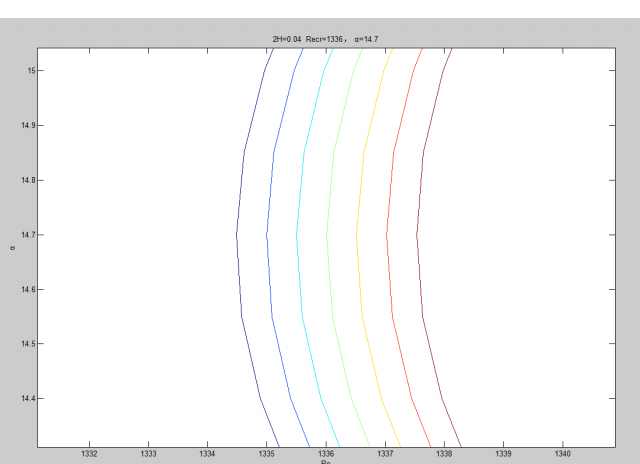Click the x-axis label Re at bottom

[x=325, y=462]
